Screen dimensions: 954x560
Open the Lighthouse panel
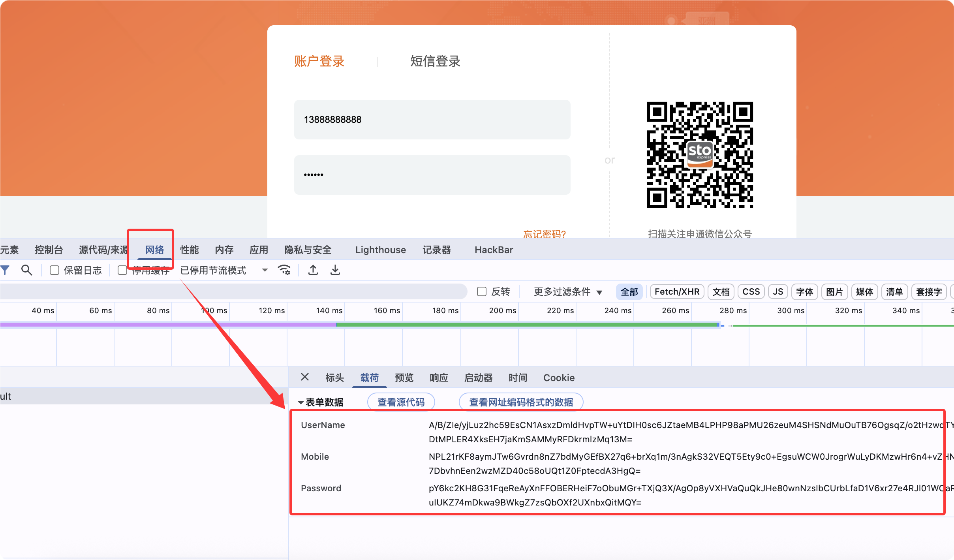point(380,249)
